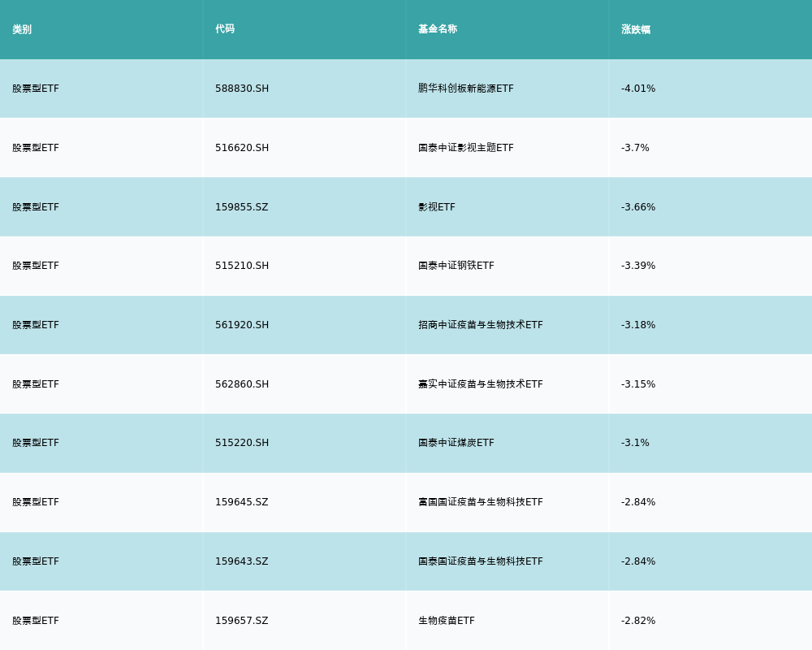Click 股票型ETF in the 516620.SH row

click(36, 148)
